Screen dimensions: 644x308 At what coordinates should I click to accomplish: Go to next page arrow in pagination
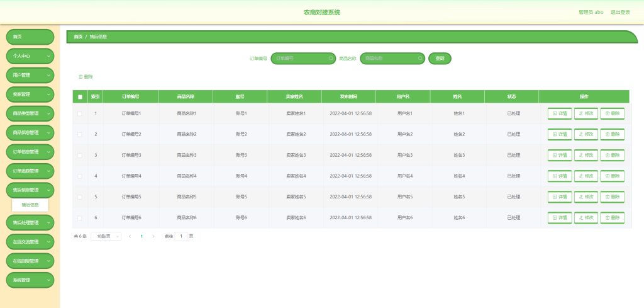(153, 236)
